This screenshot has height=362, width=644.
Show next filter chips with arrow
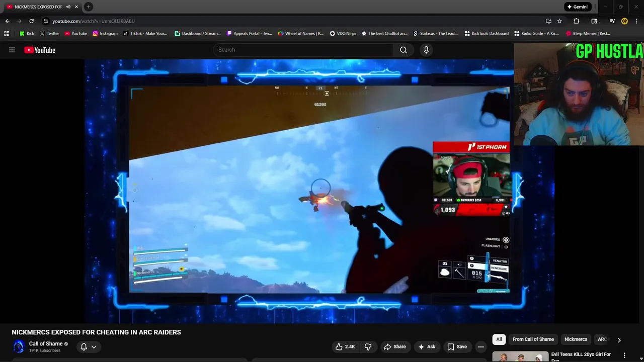[619, 340]
